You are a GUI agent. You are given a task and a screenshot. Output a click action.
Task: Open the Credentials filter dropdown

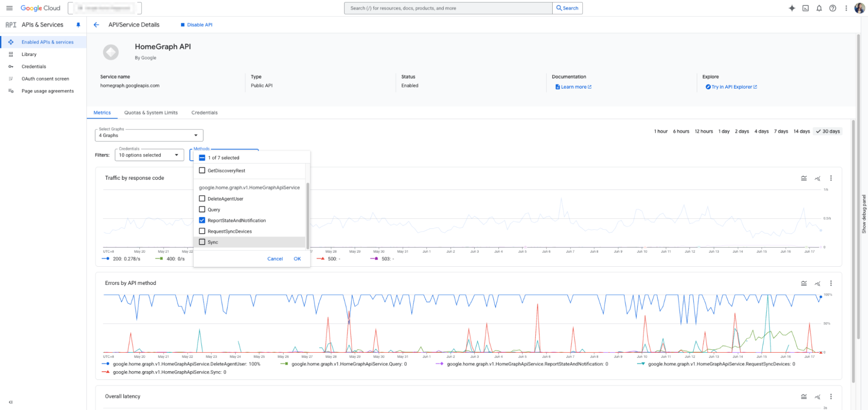[149, 155]
